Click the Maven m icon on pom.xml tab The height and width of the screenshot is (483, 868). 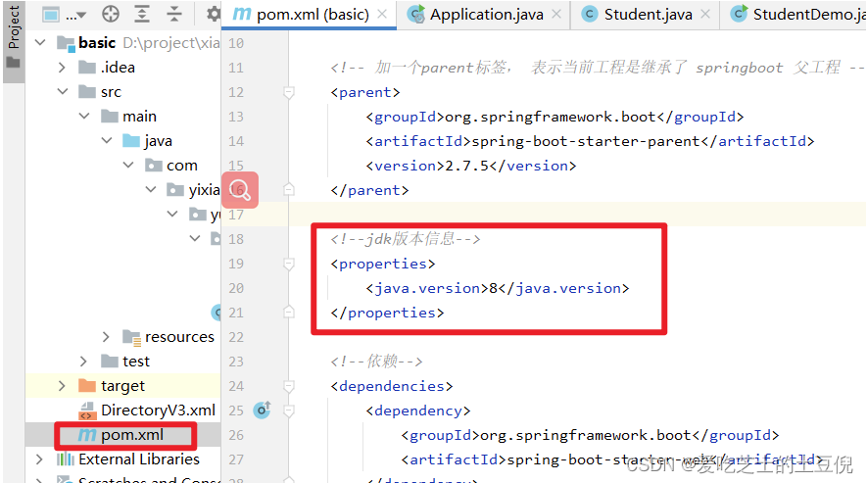click(x=242, y=14)
